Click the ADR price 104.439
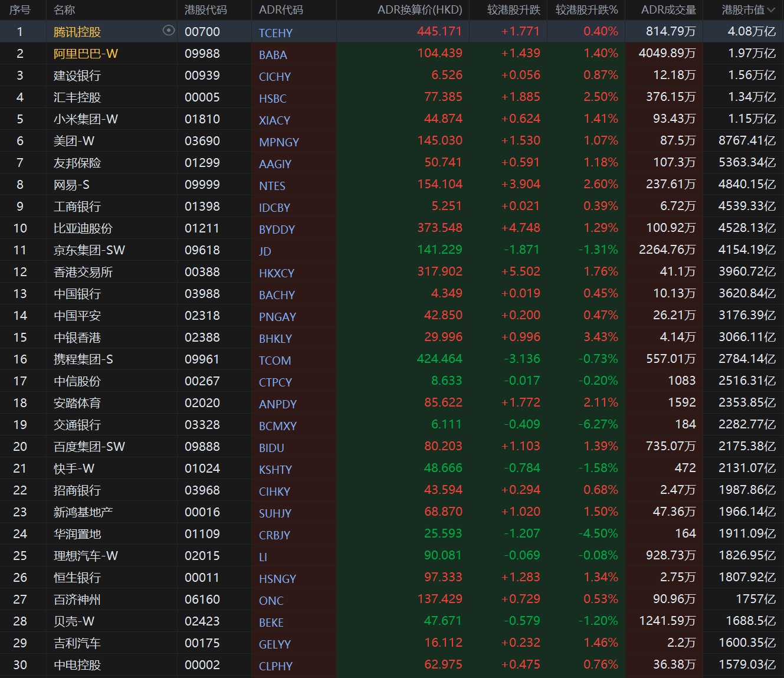784x678 pixels. point(439,53)
